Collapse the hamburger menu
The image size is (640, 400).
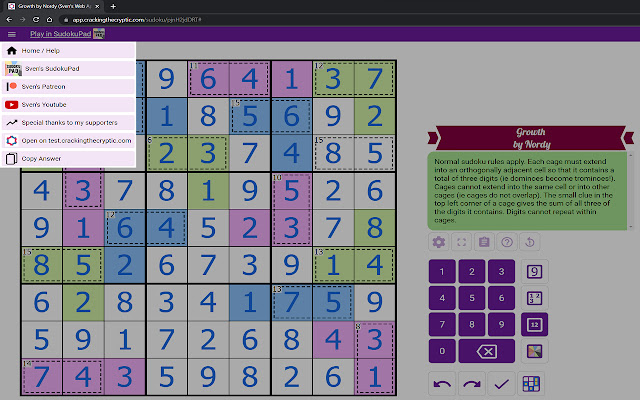click(11, 34)
